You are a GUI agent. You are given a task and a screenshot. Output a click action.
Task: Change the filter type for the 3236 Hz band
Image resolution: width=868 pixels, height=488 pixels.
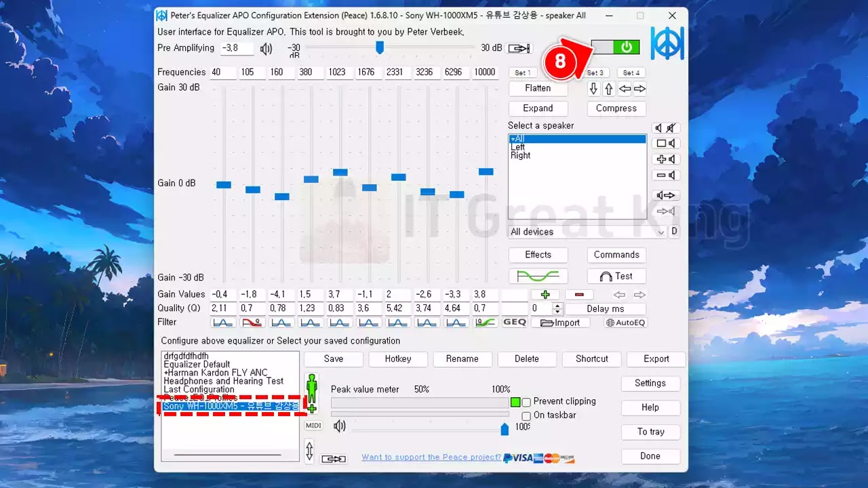click(427, 323)
